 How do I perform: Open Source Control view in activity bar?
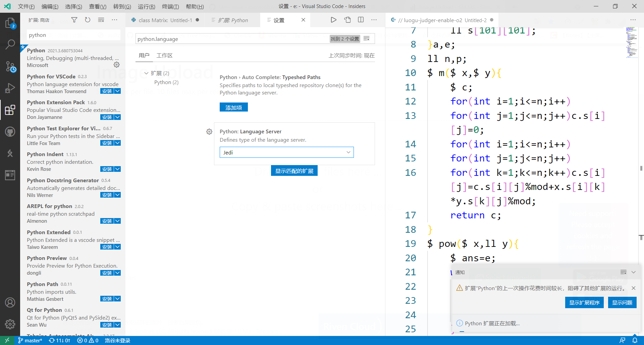click(x=10, y=67)
